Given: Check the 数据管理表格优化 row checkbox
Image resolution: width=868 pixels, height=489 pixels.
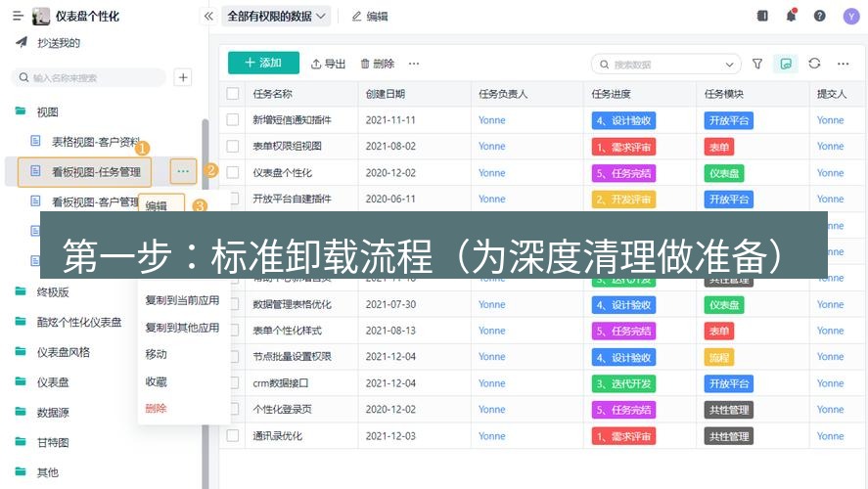Looking at the screenshot, I should pyautogui.click(x=235, y=304).
